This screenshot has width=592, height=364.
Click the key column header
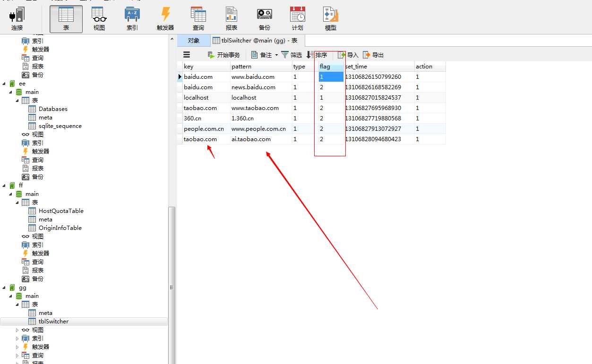coord(206,67)
